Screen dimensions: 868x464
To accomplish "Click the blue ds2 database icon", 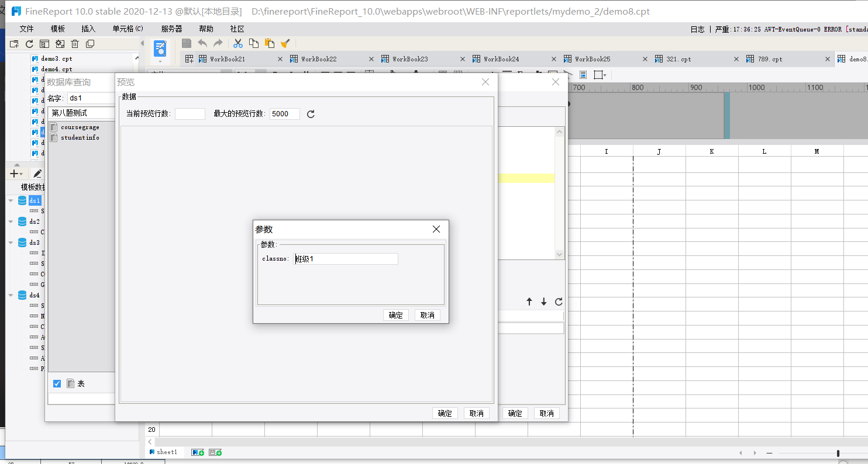I will (x=22, y=222).
